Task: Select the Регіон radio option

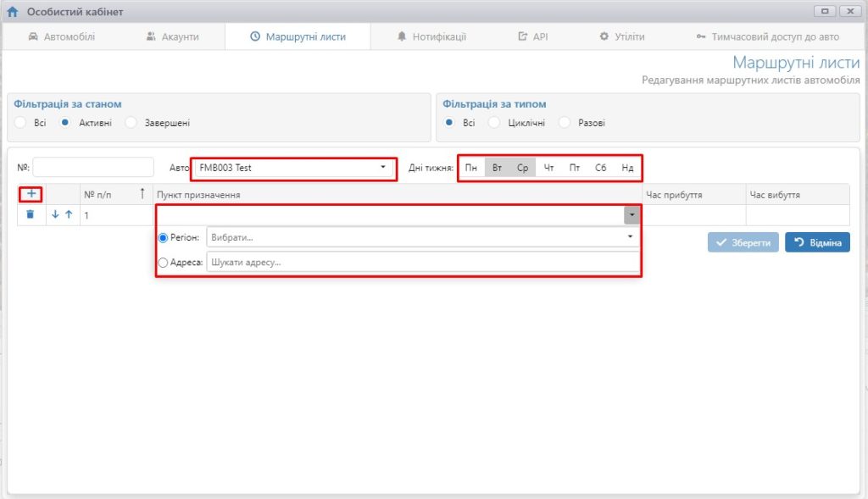Action: click(163, 237)
